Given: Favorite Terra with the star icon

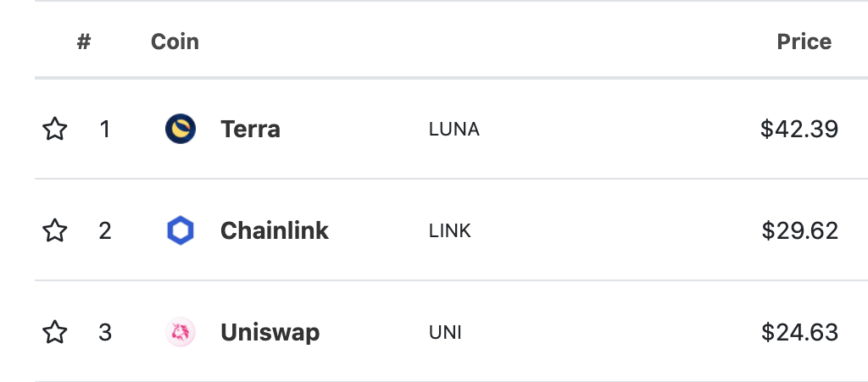Looking at the screenshot, I should point(55,130).
